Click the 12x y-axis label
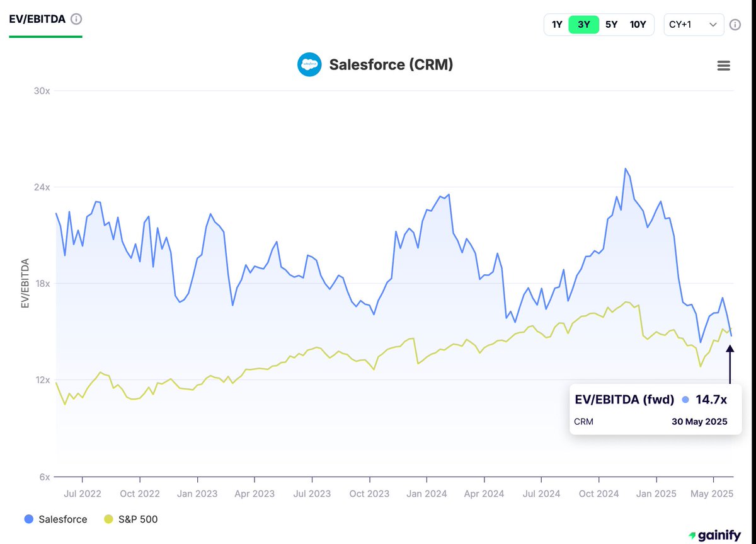 pyautogui.click(x=42, y=380)
